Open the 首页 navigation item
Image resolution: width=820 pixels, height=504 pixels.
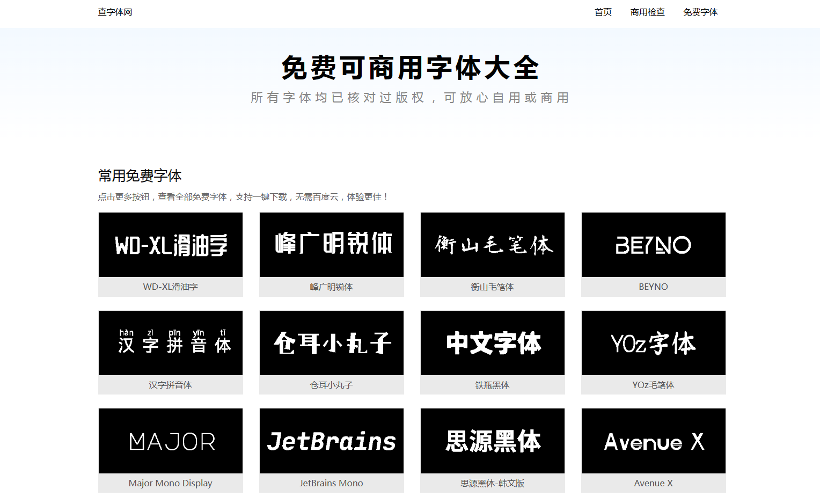click(603, 12)
